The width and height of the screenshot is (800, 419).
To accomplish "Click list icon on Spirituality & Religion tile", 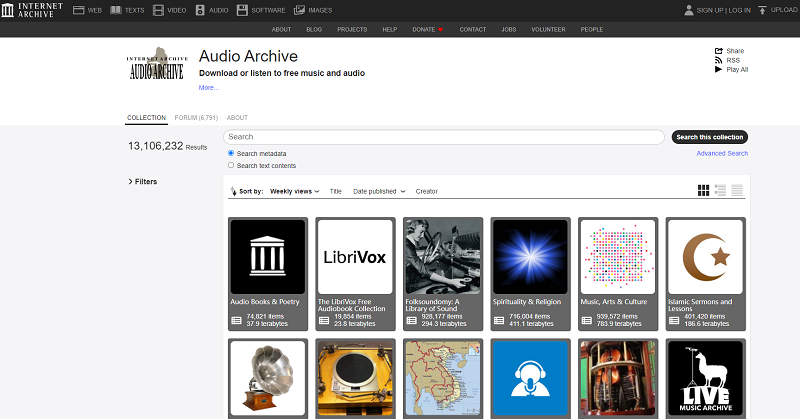I will pyautogui.click(x=499, y=321).
